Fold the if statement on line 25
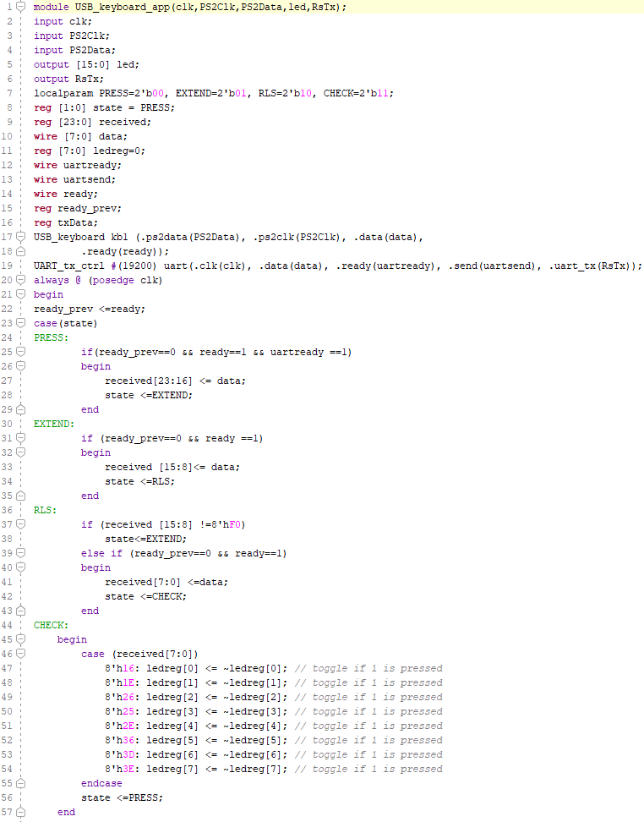The image size is (644, 822). point(21,352)
